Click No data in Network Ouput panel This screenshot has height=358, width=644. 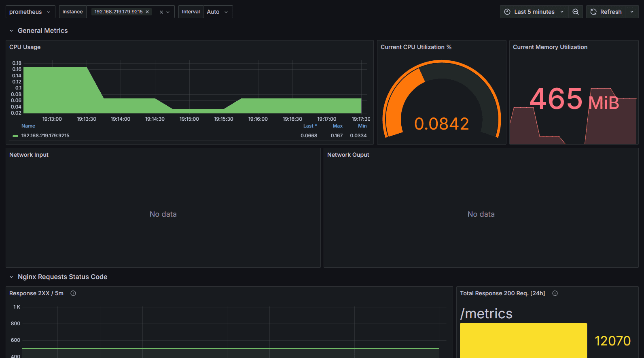pos(481,214)
